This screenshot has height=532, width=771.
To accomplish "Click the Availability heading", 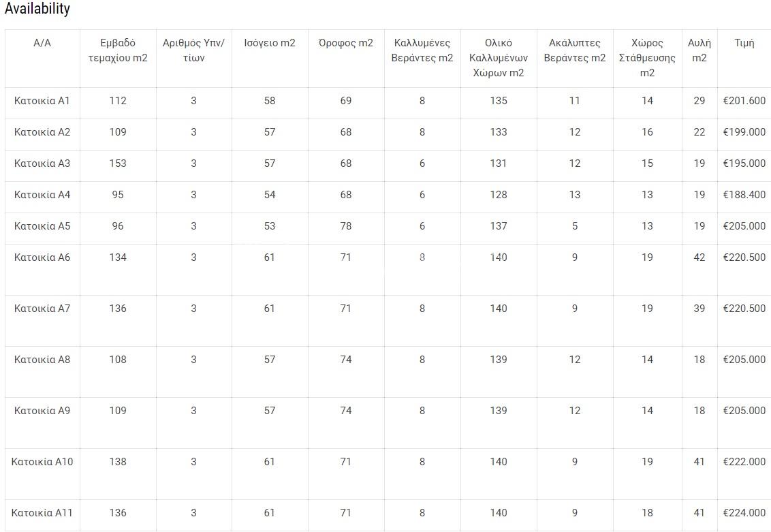I will click(37, 9).
